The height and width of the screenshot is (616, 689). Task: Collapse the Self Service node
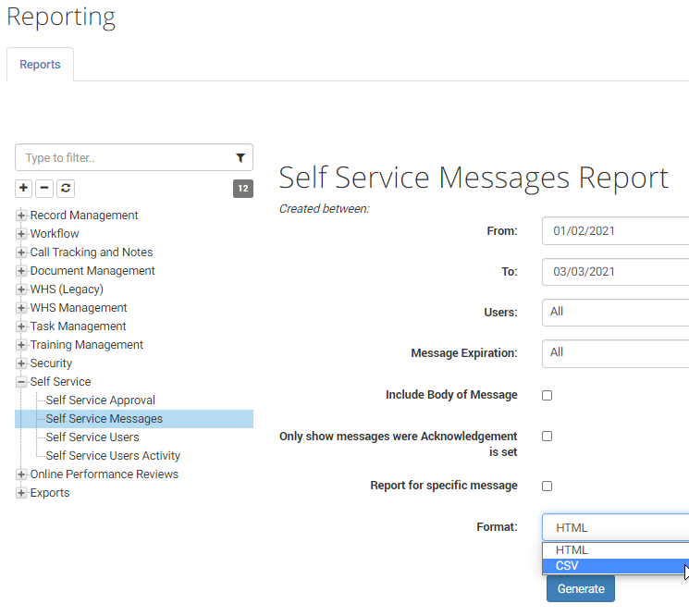point(20,382)
